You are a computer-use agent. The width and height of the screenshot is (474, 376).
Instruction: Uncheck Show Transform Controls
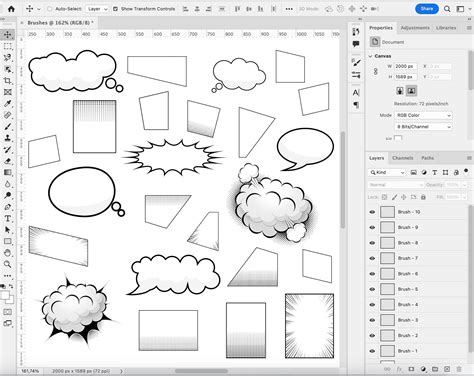[115, 9]
